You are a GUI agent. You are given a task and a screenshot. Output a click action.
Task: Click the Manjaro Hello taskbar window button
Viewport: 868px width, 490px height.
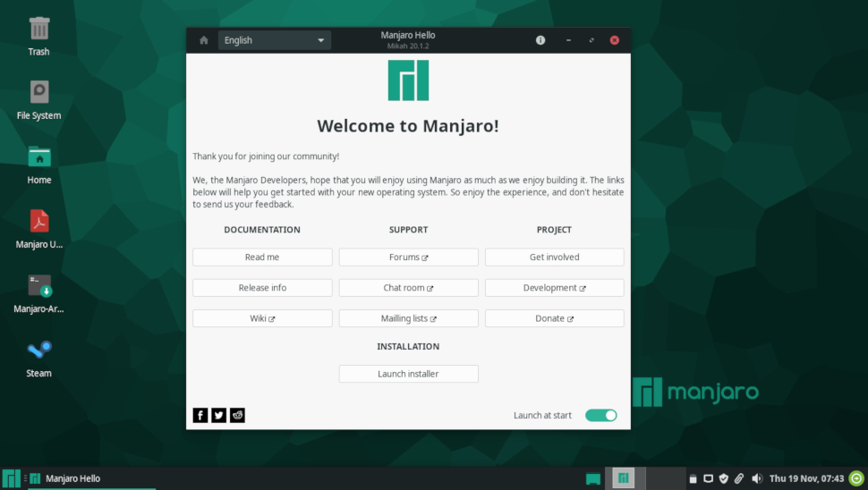tap(92, 478)
